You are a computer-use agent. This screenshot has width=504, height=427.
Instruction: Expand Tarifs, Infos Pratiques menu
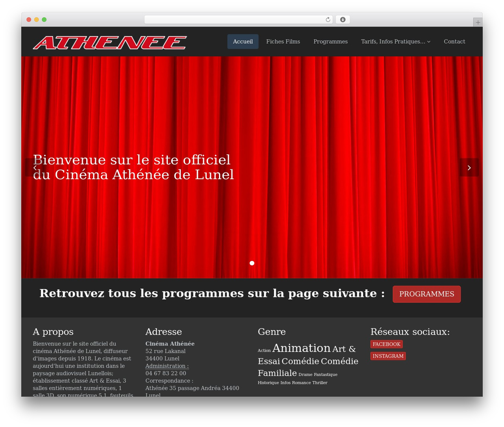(x=396, y=42)
